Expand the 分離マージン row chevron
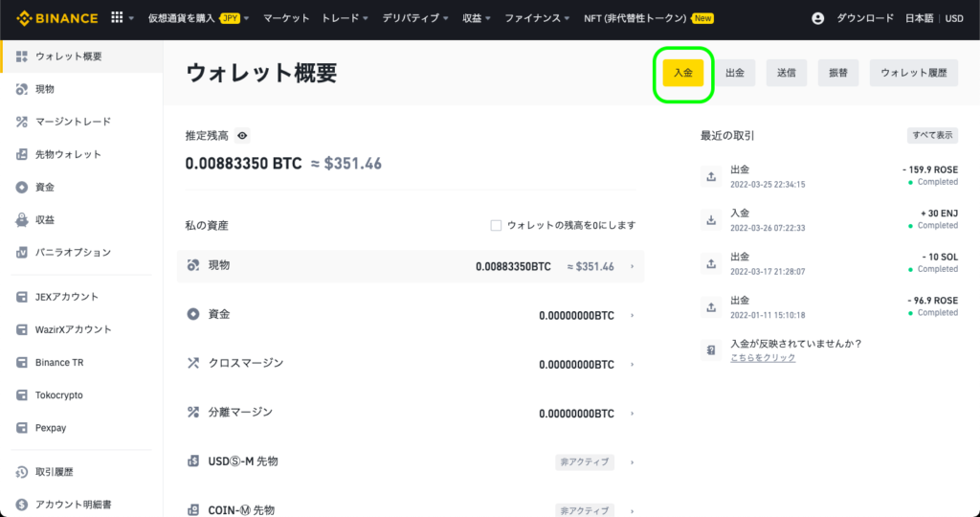Screen dimensions: 980x517 (x=632, y=414)
